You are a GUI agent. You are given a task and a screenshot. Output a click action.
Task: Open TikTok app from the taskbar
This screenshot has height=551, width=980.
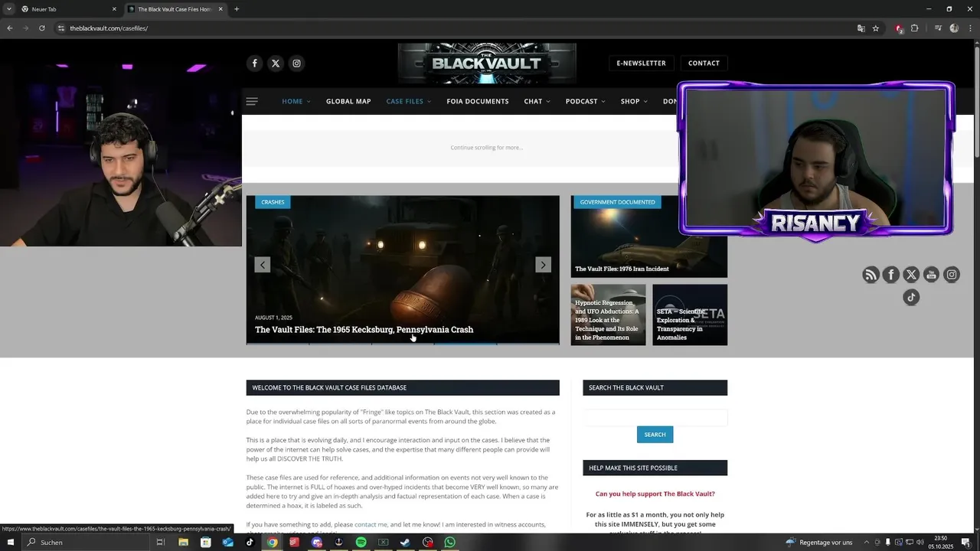click(250, 542)
